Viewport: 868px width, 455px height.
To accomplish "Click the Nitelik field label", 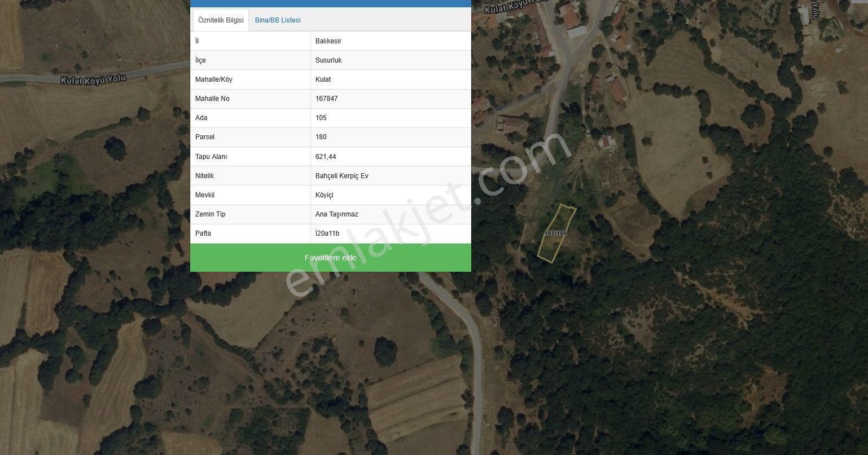I will (205, 176).
